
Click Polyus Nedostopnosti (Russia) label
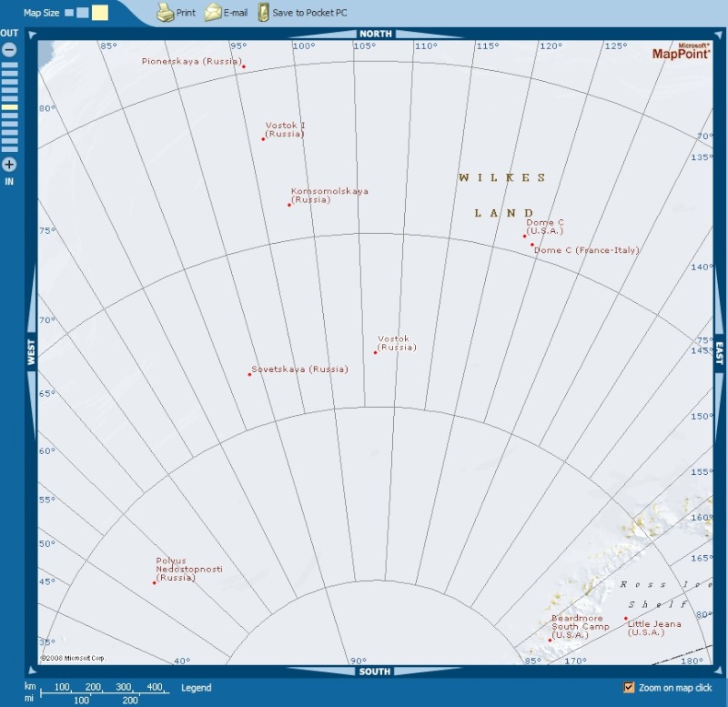(189, 569)
